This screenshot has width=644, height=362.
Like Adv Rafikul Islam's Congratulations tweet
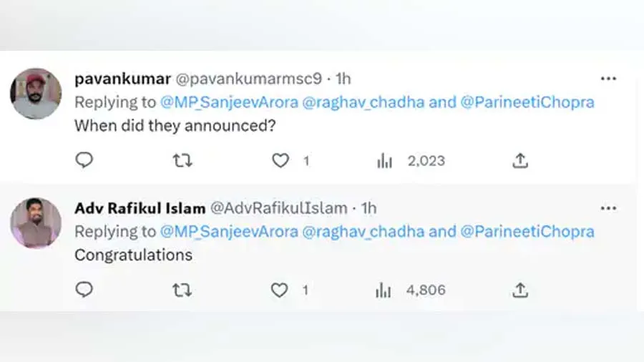pos(280,290)
